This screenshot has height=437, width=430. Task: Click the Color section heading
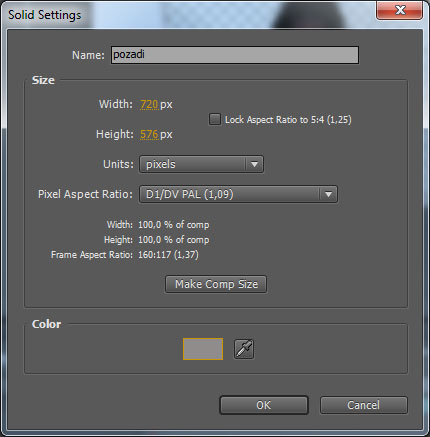coord(46,324)
